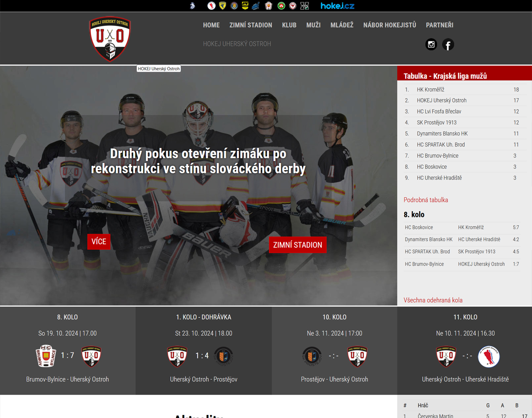Open the Všechna odehraná kola link

click(433, 300)
